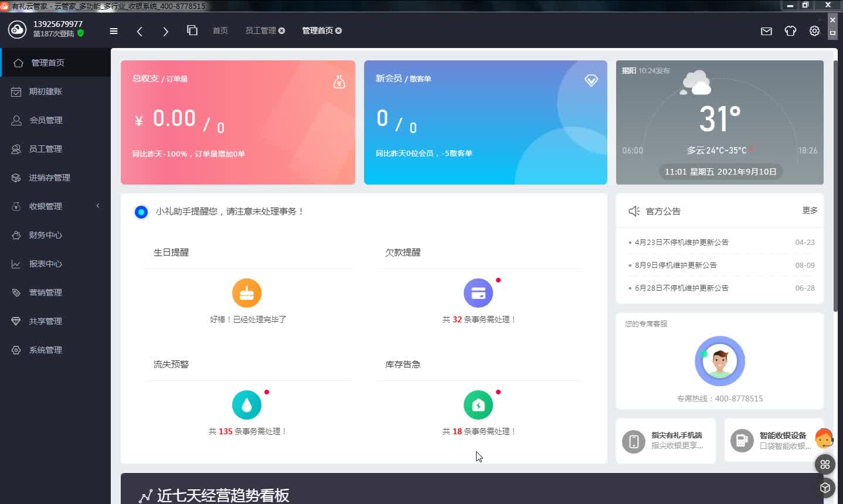Click the 期初建账 calendar icon
This screenshot has width=843, height=504.
pyautogui.click(x=16, y=91)
